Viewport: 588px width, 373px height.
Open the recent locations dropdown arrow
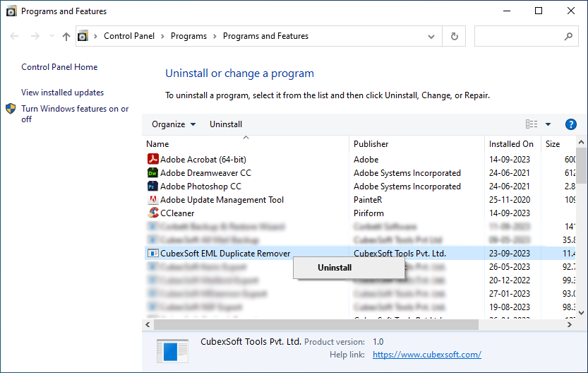pyautogui.click(x=52, y=36)
